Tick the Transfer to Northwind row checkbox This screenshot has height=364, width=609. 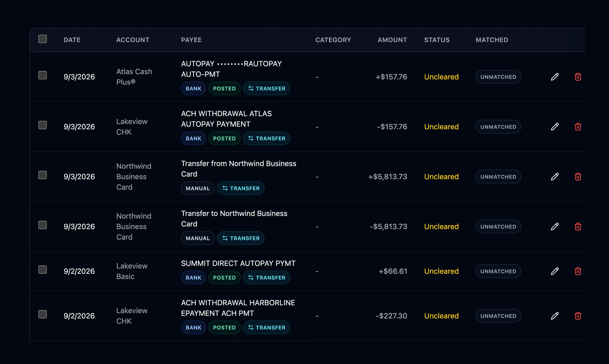(x=42, y=225)
